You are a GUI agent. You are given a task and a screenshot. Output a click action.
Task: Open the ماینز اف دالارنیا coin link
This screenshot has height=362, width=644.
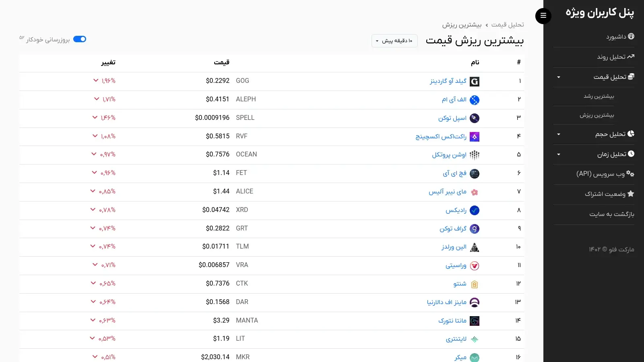447,302
